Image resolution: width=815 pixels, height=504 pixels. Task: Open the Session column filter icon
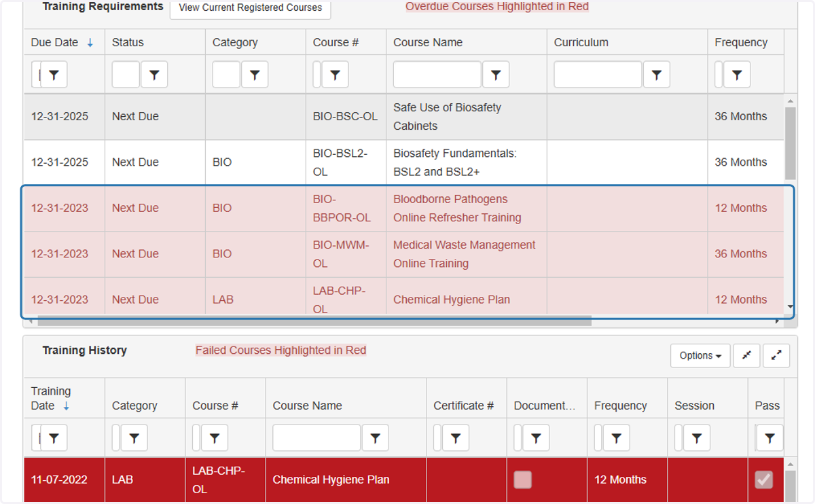click(697, 438)
